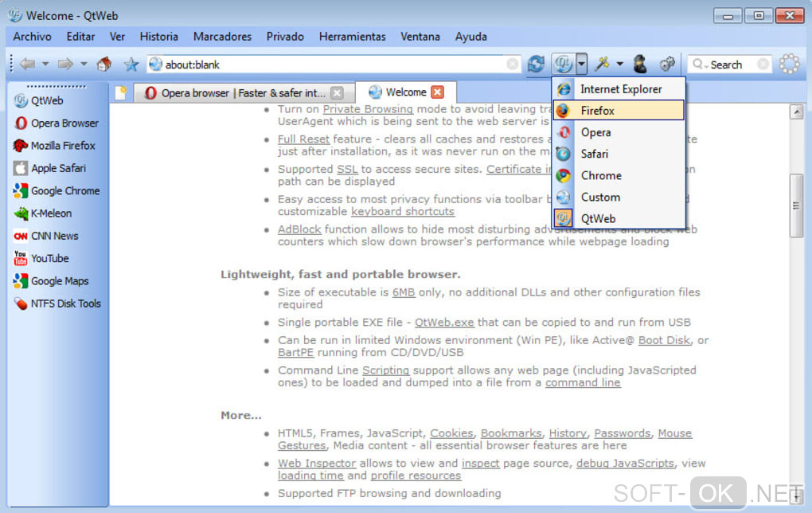The image size is (812, 513).
Task: Open the Back history dropdown arrow
Action: coord(45,65)
